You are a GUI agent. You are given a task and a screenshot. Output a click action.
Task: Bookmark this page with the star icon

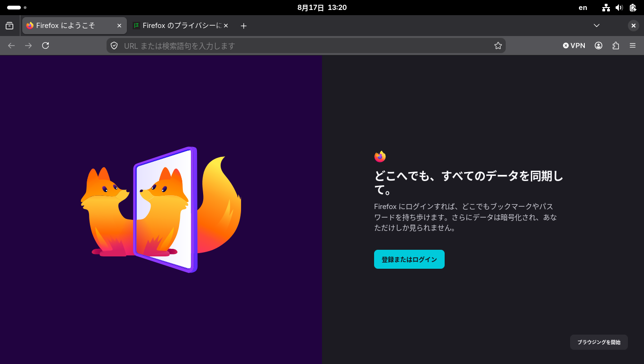click(x=498, y=45)
